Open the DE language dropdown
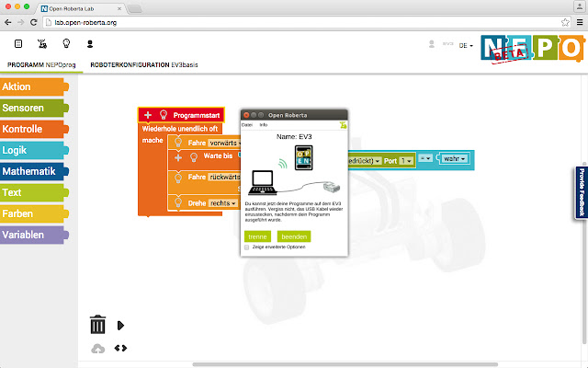 coord(466,45)
